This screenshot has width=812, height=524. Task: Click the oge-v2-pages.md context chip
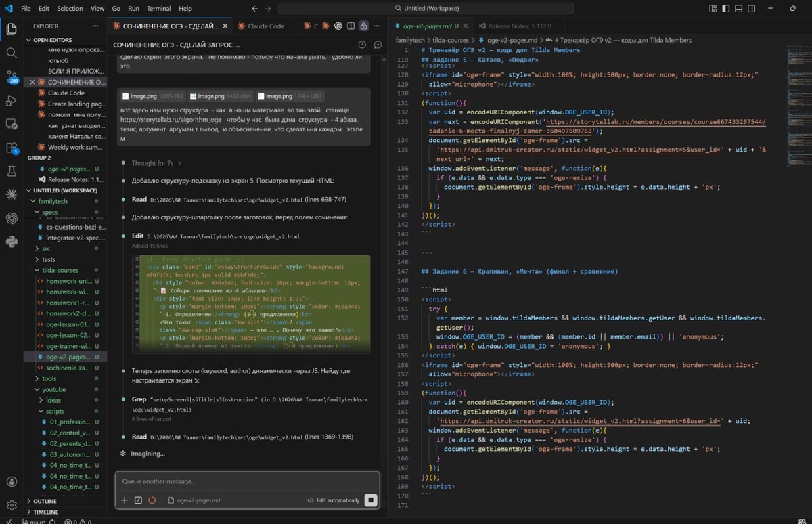[194, 500]
